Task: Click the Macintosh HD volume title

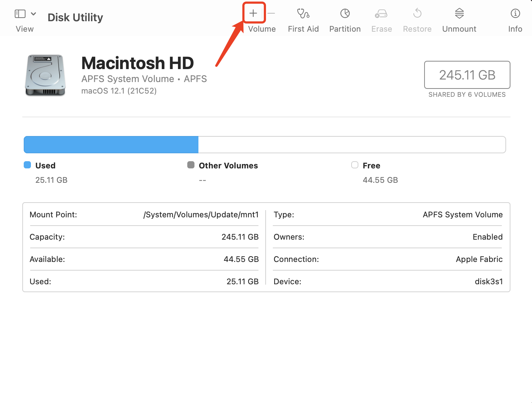Action: point(137,63)
